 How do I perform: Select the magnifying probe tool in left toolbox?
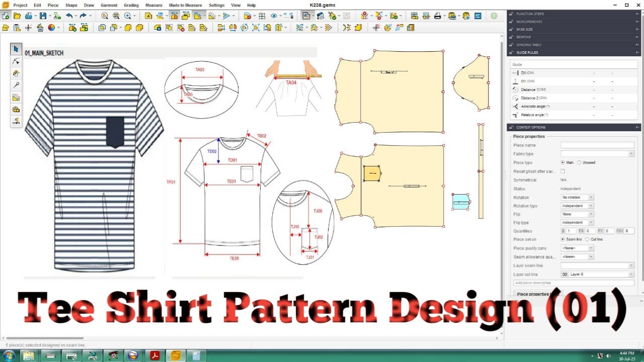(x=16, y=85)
